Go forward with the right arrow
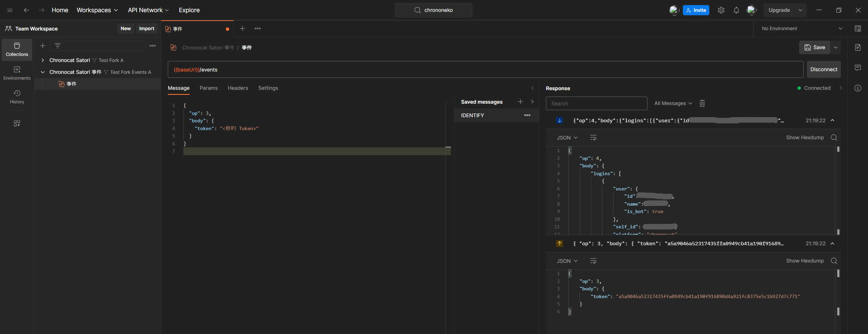 pos(41,10)
